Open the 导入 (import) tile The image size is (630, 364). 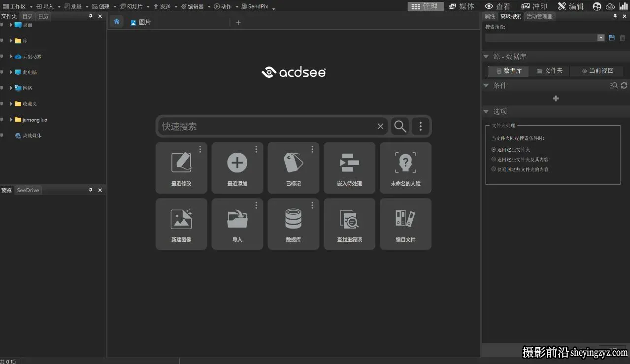[x=237, y=224]
